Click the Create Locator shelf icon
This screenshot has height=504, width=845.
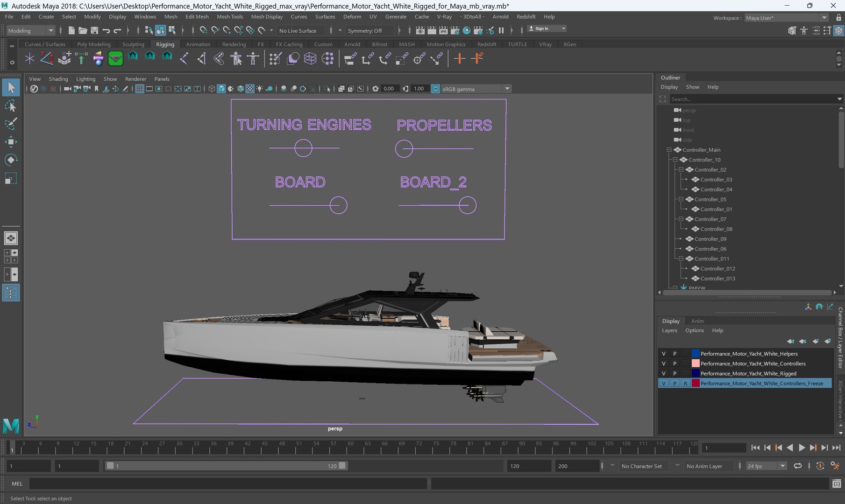coord(30,58)
